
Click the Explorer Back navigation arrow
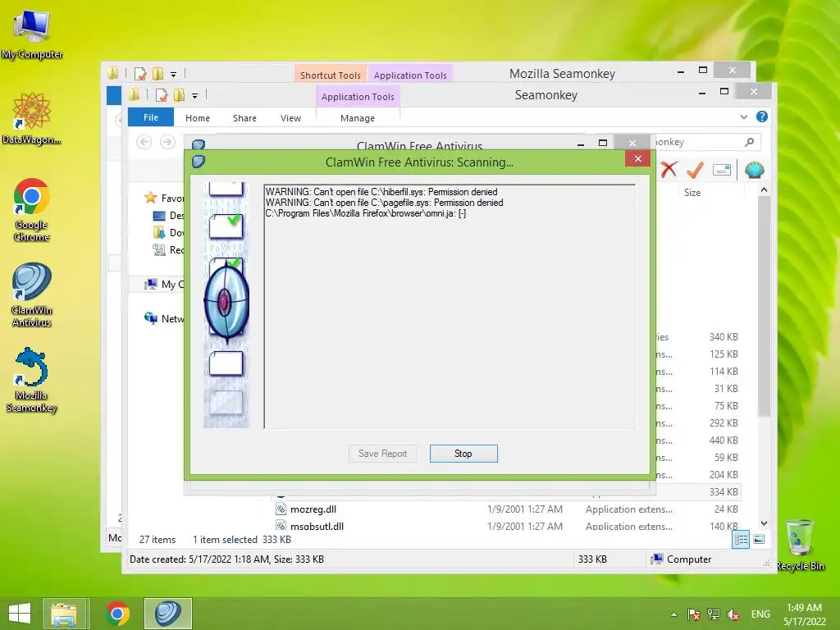tap(144, 142)
